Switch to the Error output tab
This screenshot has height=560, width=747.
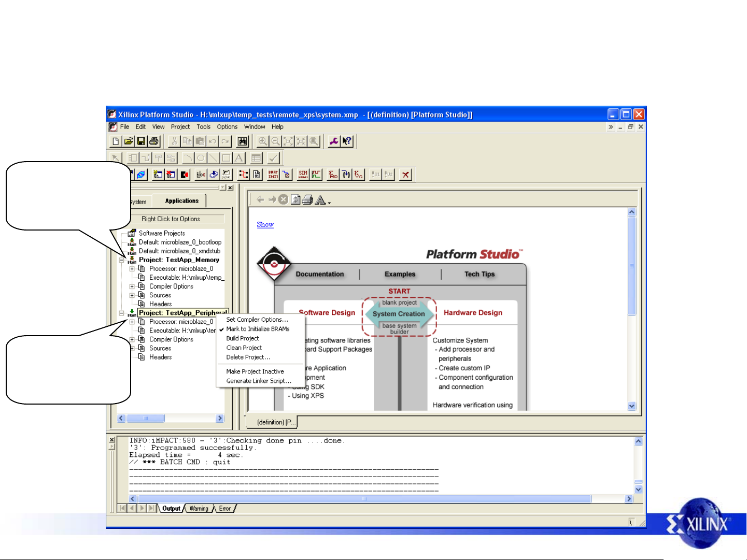point(225,509)
